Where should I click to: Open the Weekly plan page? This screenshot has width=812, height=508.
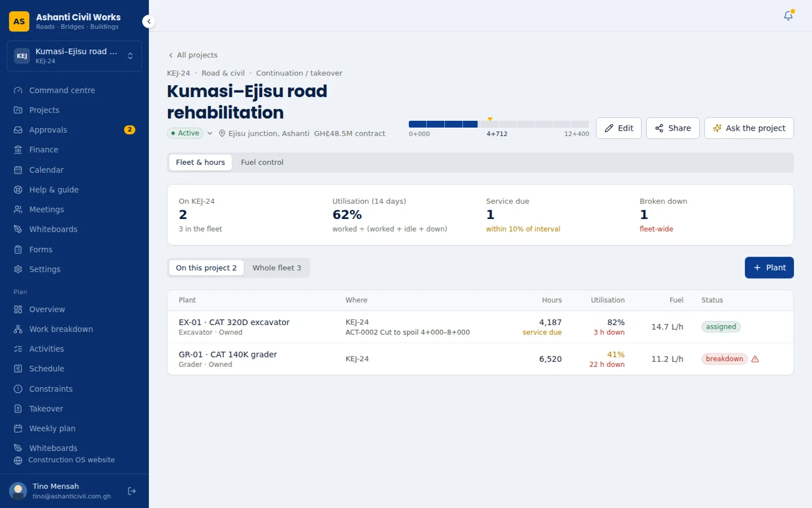[74, 428]
